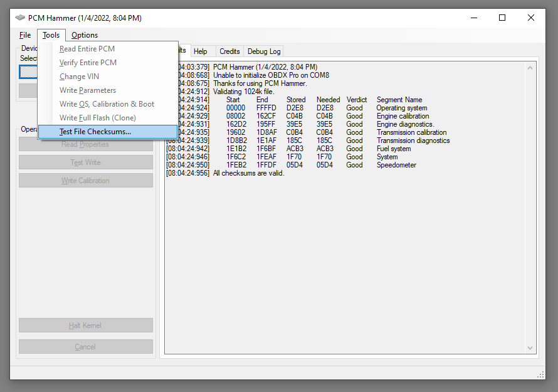Select Test File Checksums menu item
The width and height of the screenshot is (558, 392).
pyautogui.click(x=108, y=132)
